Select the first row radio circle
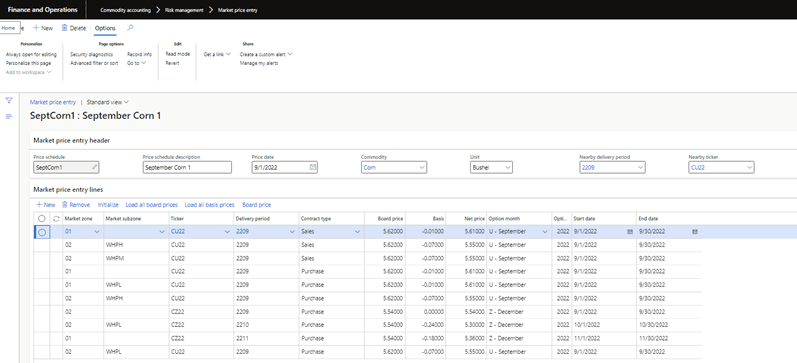The width and height of the screenshot is (797, 363). point(42,232)
